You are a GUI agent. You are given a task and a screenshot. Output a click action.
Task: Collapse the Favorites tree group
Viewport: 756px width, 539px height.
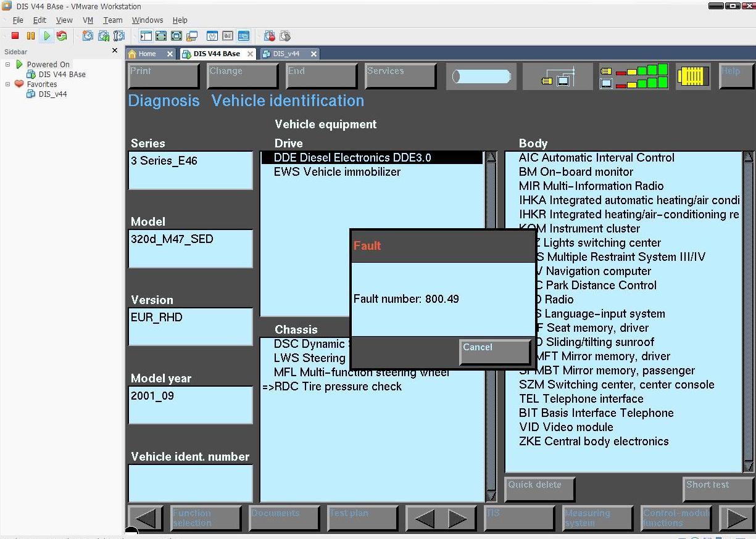7,84
